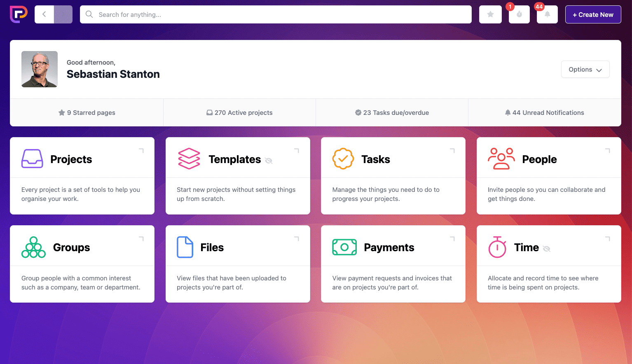Expand the Projects card via corner arrow
The height and width of the screenshot is (364, 632).
pyautogui.click(x=141, y=151)
